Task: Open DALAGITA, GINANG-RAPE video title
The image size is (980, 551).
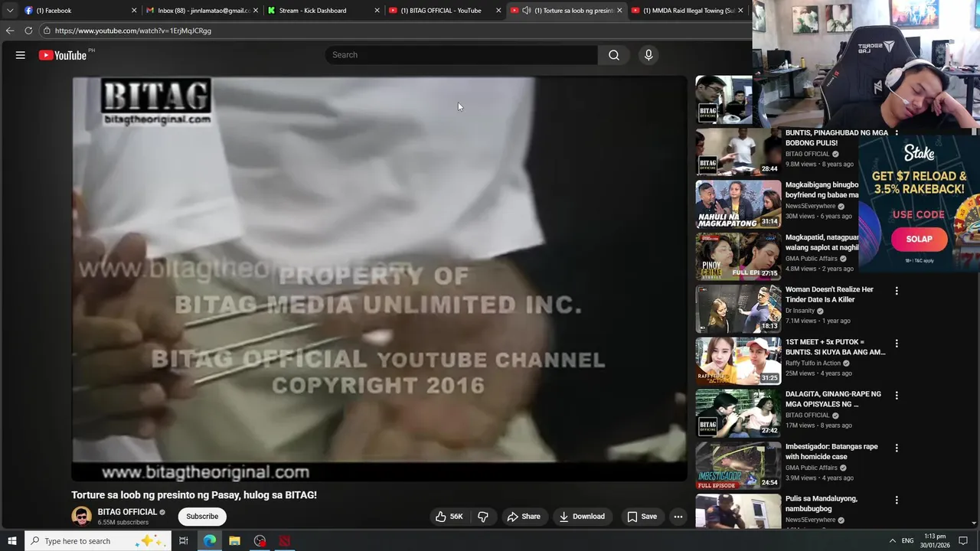Action: [x=833, y=399]
